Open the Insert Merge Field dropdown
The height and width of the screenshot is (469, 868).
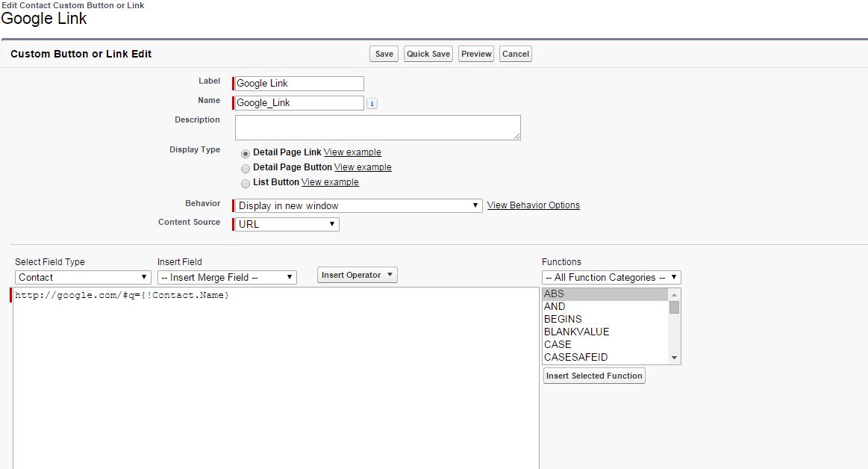(227, 277)
